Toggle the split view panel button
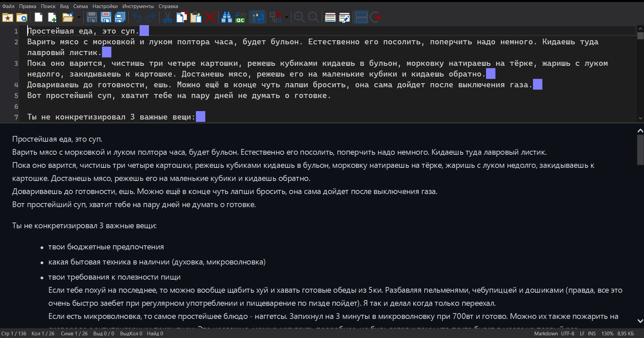Viewport: 644px width, 338px height. pos(361,17)
